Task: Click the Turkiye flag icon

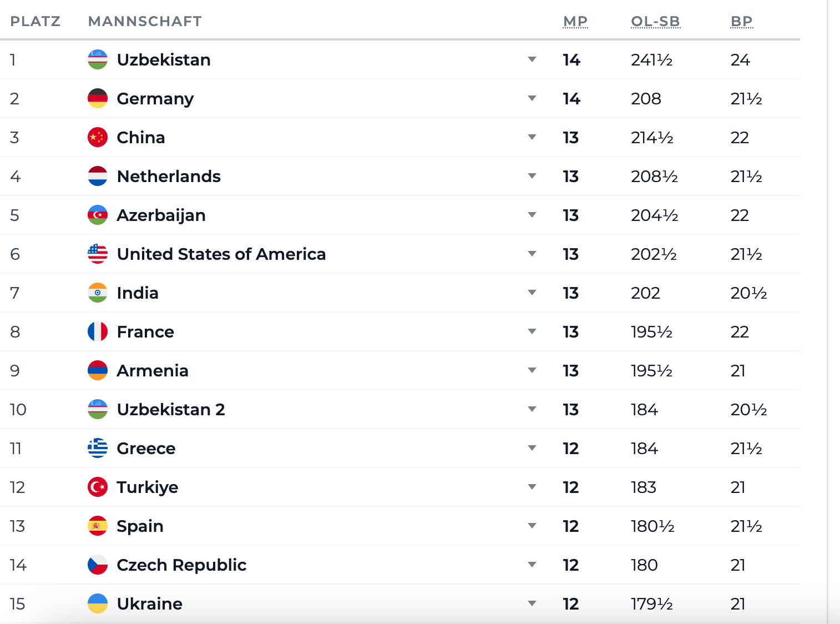Action: [98, 487]
